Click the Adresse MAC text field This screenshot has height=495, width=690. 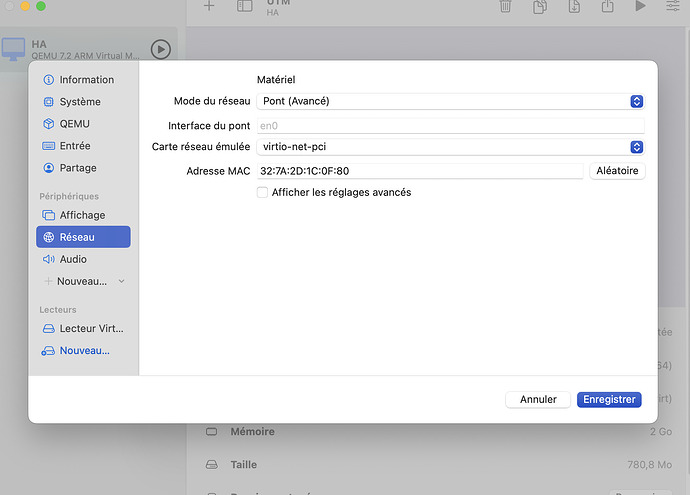coord(419,171)
